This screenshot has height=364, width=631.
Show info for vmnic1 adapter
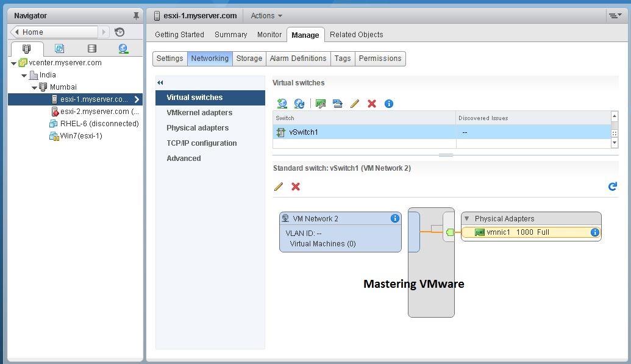[595, 232]
